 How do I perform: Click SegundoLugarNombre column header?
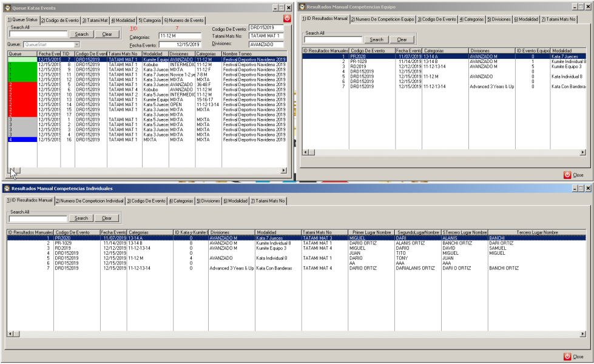[418, 232]
